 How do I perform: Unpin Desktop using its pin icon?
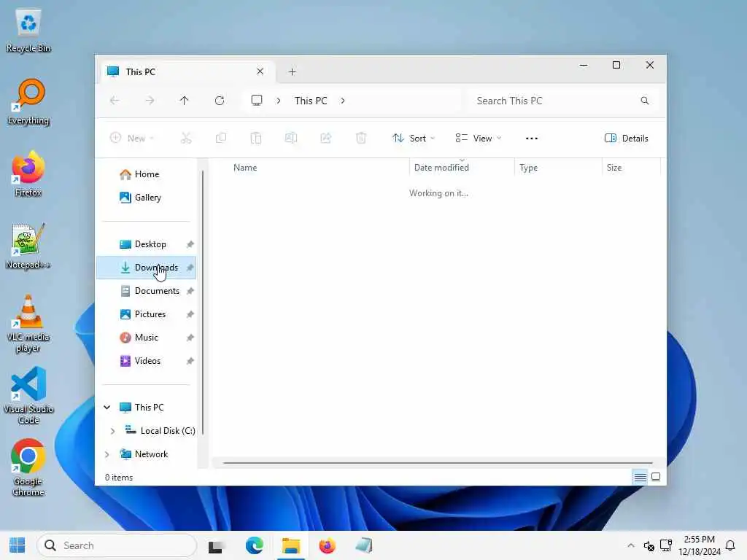(x=190, y=244)
